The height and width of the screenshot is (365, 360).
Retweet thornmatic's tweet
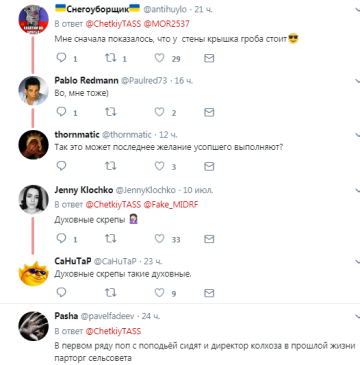tap(111, 166)
